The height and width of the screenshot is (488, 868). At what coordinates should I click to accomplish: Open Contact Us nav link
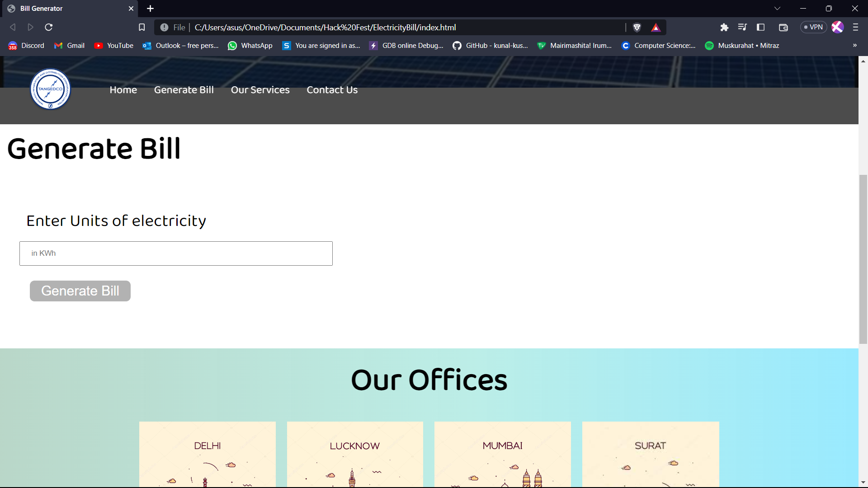[x=332, y=90]
